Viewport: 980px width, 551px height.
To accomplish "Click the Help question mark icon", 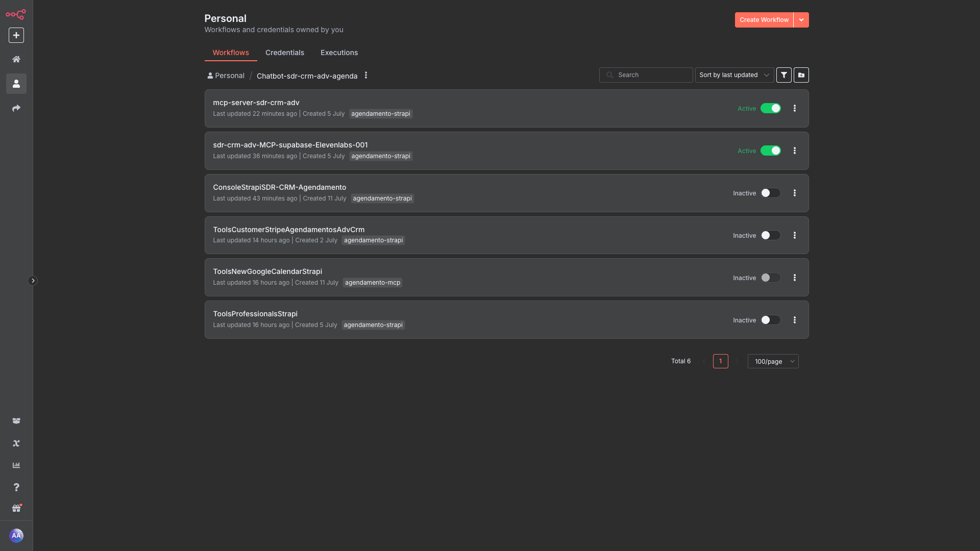I will click(x=16, y=487).
